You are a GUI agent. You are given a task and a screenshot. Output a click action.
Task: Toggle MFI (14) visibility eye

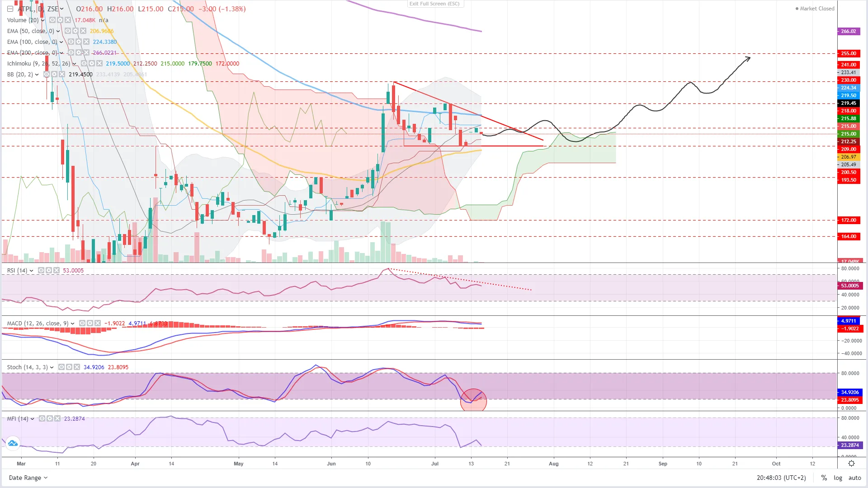pyautogui.click(x=42, y=419)
